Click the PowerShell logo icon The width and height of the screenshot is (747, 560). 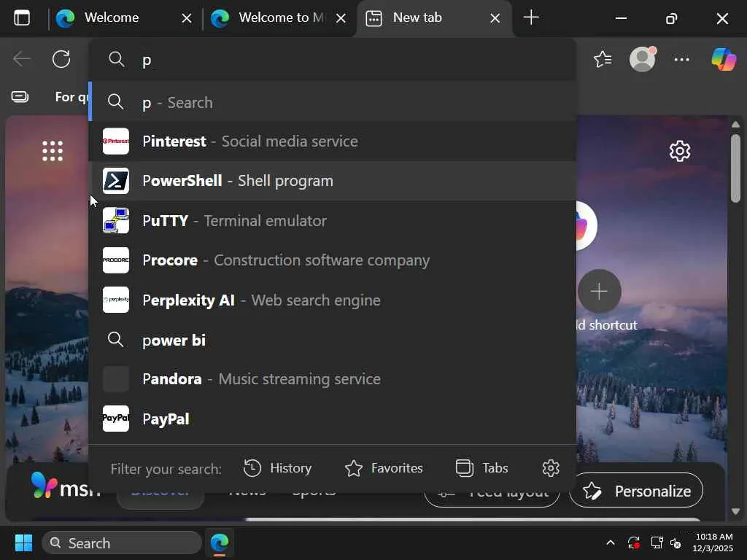(x=116, y=181)
